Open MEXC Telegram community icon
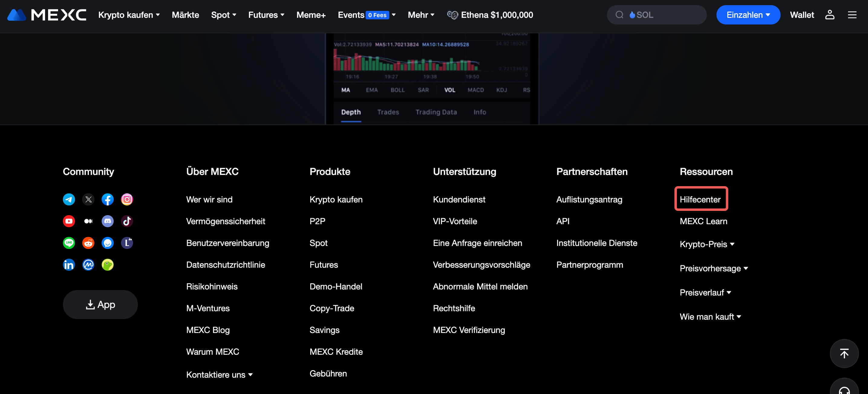The width and height of the screenshot is (868, 394). pyautogui.click(x=69, y=199)
